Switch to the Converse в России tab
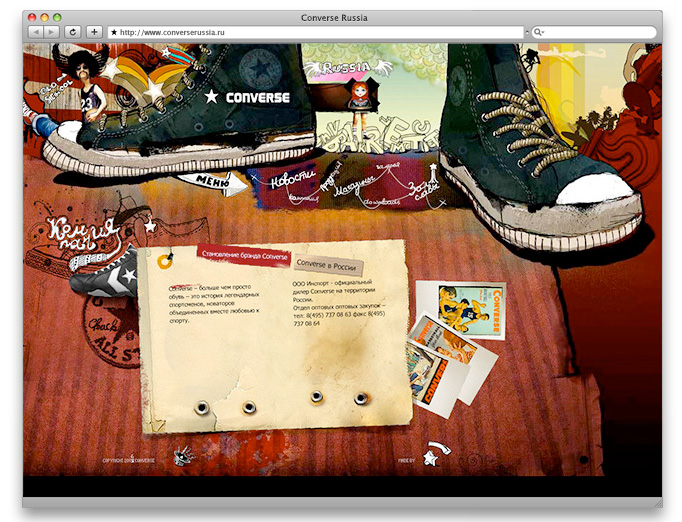 329,264
